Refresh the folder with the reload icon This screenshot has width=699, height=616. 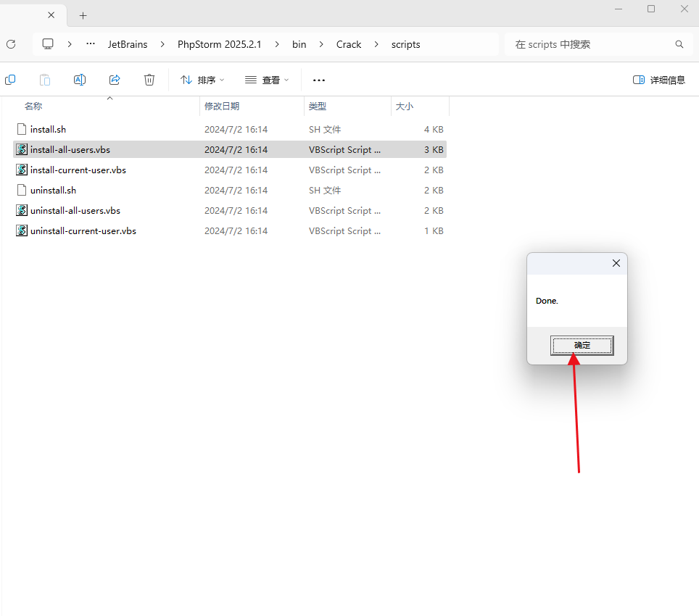(11, 44)
